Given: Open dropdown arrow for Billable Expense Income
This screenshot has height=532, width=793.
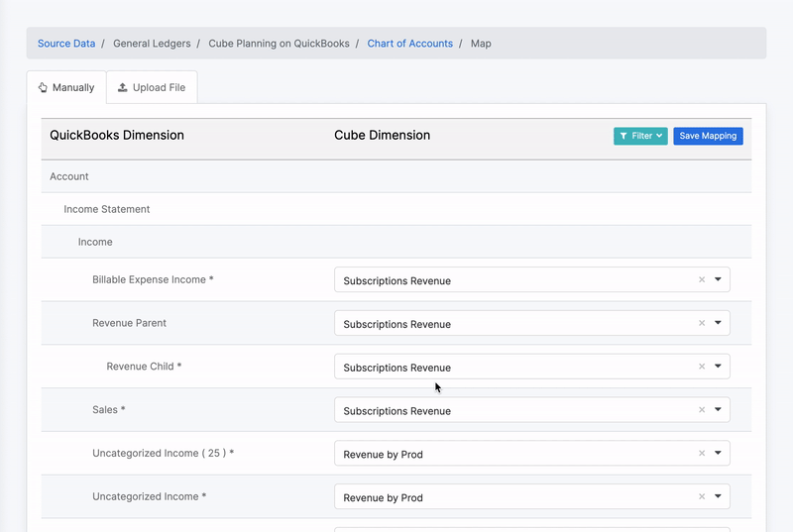Looking at the screenshot, I should [x=718, y=279].
